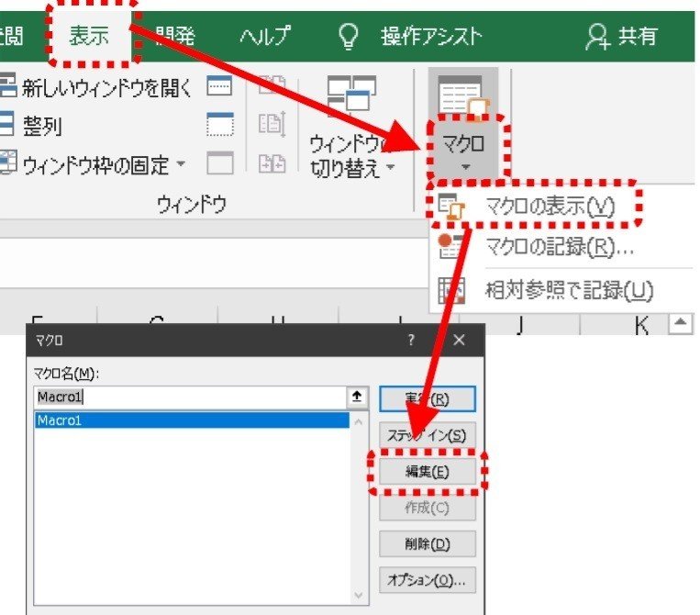Image resolution: width=700 pixels, height=615 pixels.
Task: Open the ヘルプ ribbon tab
Action: tap(265, 36)
